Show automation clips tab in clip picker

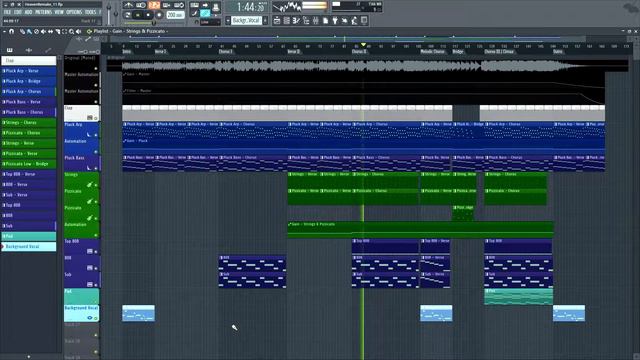tap(48, 50)
